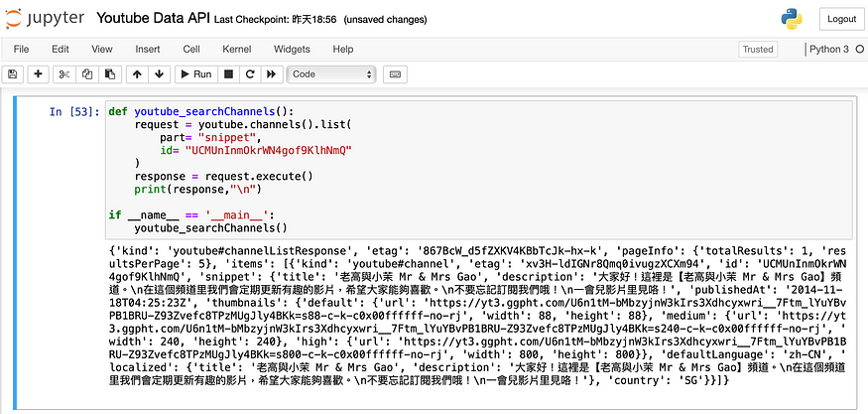Click the part= "snippet" line
This screenshot has height=414, width=868.
[x=210, y=137]
